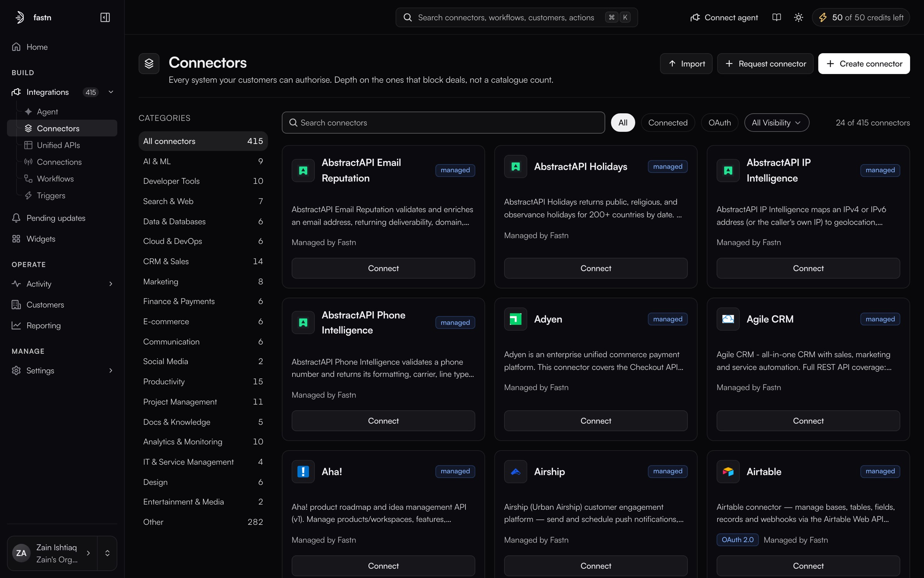Click the Airtable connector logo

pos(728,471)
